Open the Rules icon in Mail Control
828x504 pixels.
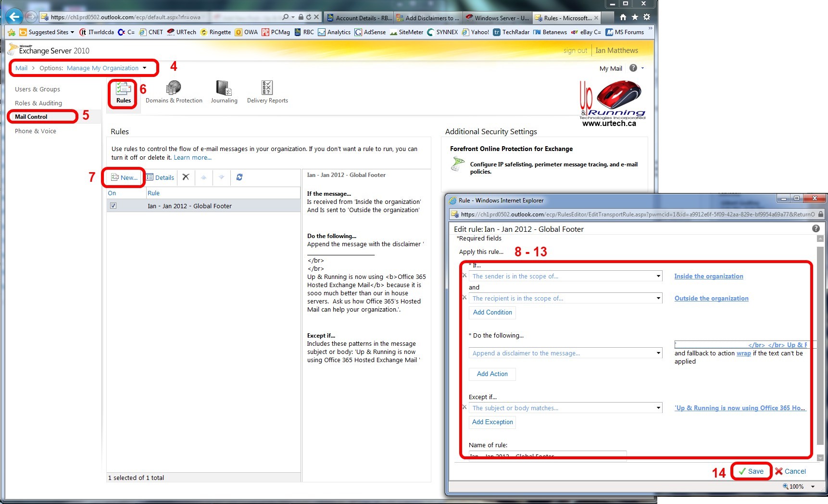coord(123,92)
